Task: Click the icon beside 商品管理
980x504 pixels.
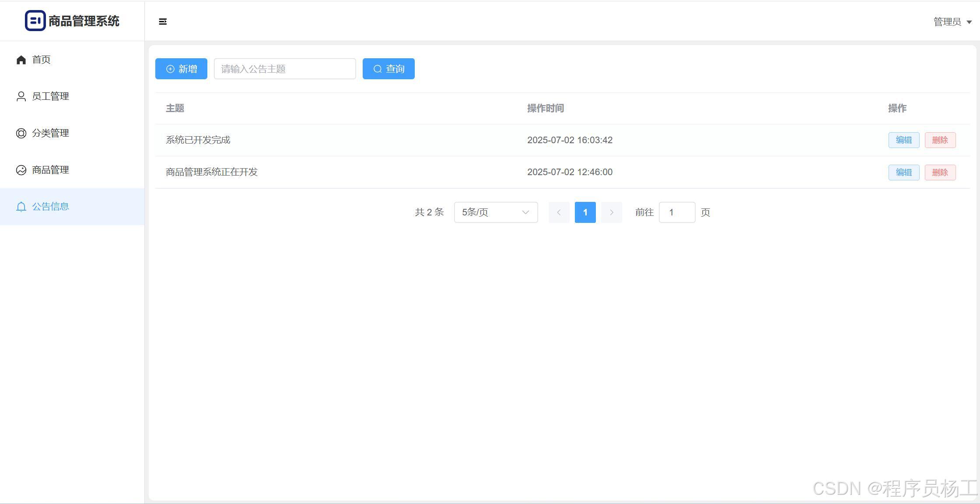Action: tap(21, 170)
